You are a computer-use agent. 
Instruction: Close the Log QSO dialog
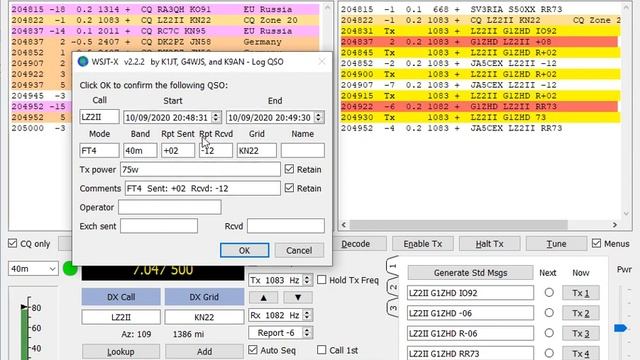pos(322,62)
